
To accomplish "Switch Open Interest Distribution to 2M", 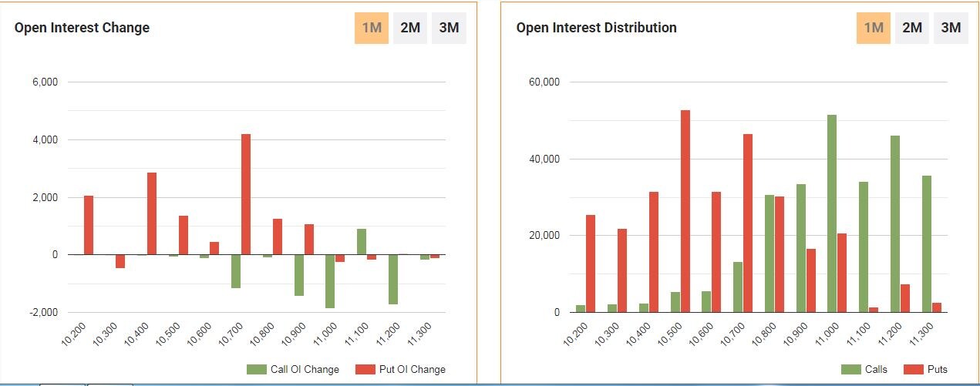I will pyautogui.click(x=912, y=29).
